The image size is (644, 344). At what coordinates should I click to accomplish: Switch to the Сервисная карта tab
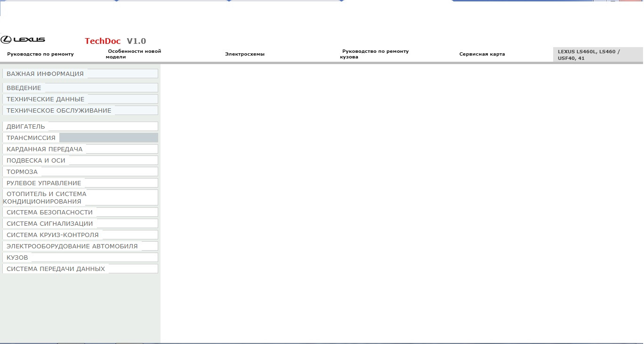pos(482,54)
